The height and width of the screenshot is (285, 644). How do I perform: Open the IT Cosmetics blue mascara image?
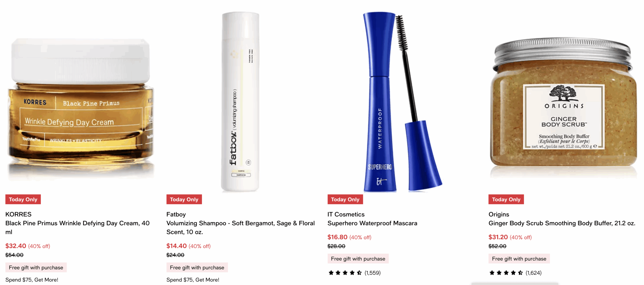[x=402, y=102]
